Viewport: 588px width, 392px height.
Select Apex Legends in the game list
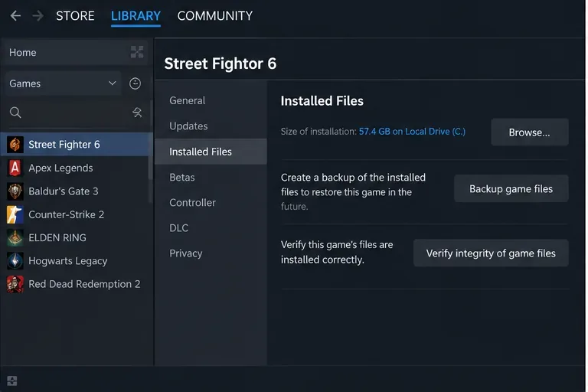click(x=75, y=168)
